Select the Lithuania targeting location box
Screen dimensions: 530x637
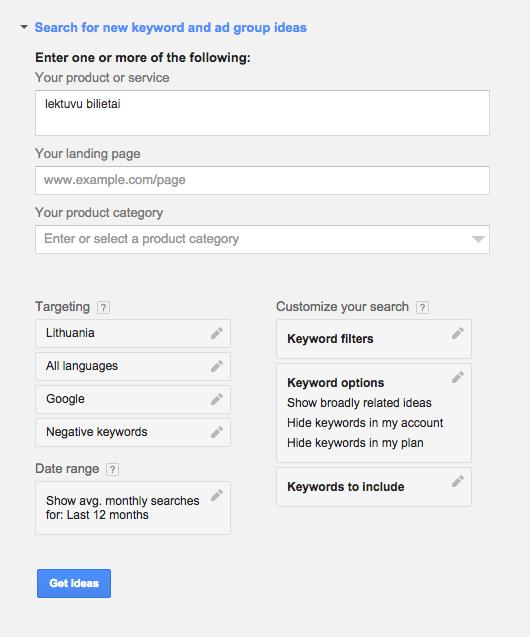click(x=133, y=333)
